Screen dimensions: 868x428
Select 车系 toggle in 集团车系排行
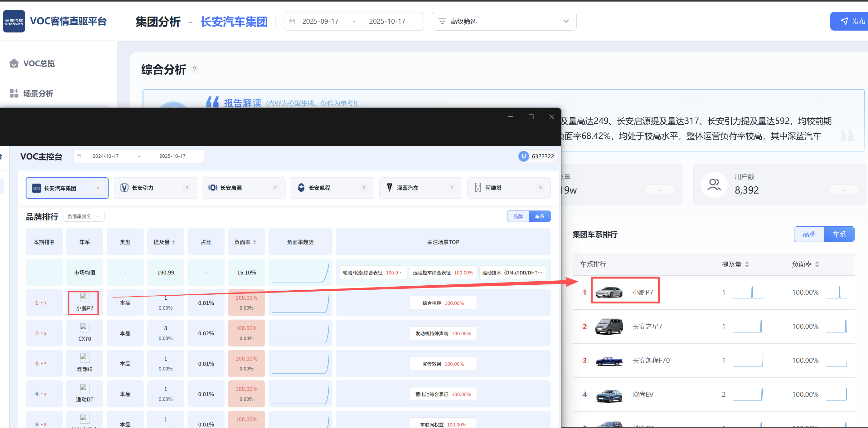pyautogui.click(x=839, y=234)
